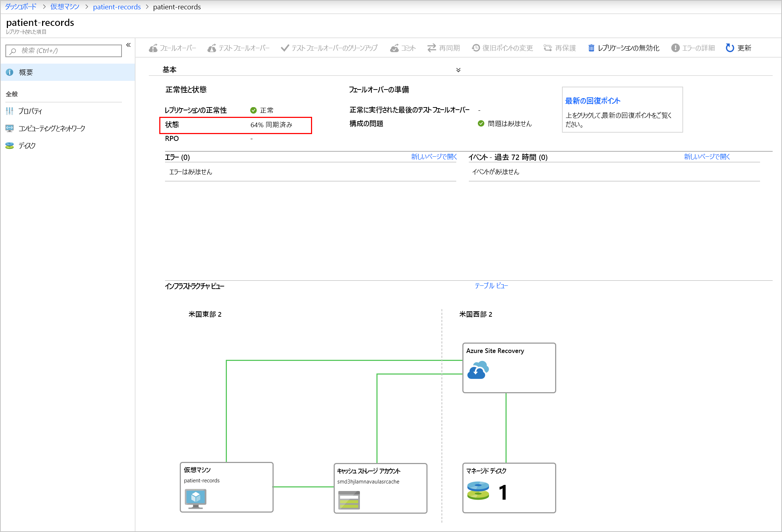Viewport: 782px width, 532px height.
Task: Click the search magnifier icon
Action: (13, 51)
